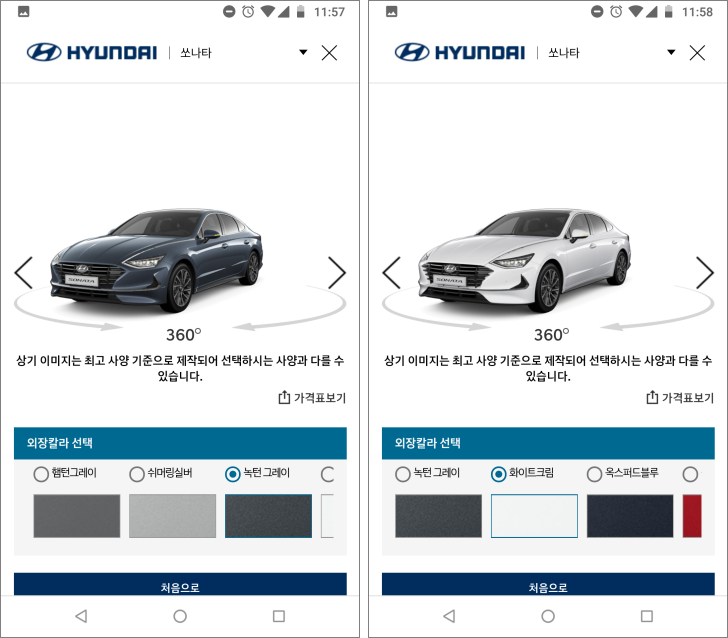Viewport: 728px width, 638px height.
Task: Pick the dark 옥스퍼드블루 color swatch
Action: (x=630, y=516)
